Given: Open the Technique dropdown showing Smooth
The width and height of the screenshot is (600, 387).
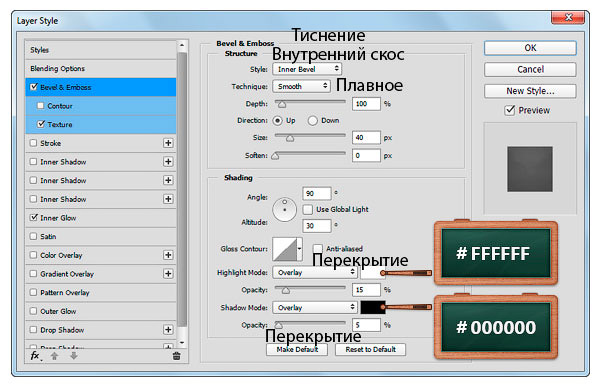Looking at the screenshot, I should tap(301, 86).
